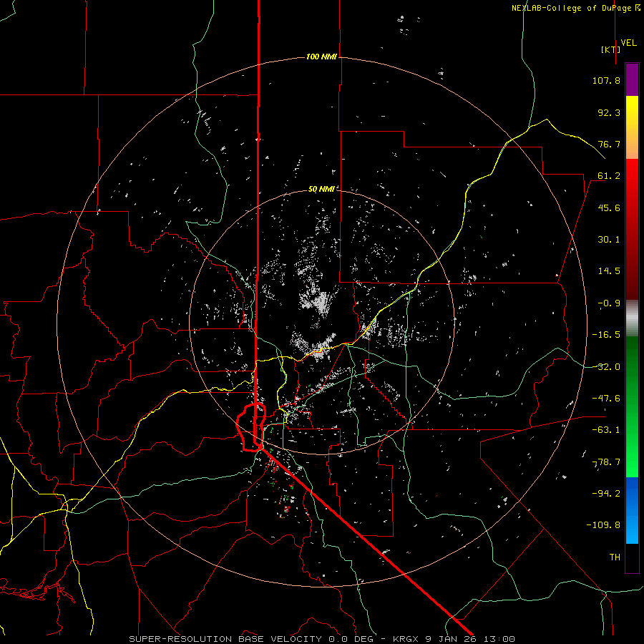Pick the yellow-orange segment of the color bar
This screenshot has width=644, height=644.
pyautogui.click(x=632, y=127)
